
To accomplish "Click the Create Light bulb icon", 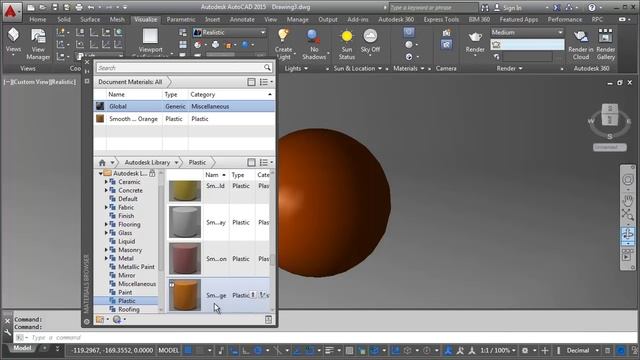I will click(x=283, y=35).
